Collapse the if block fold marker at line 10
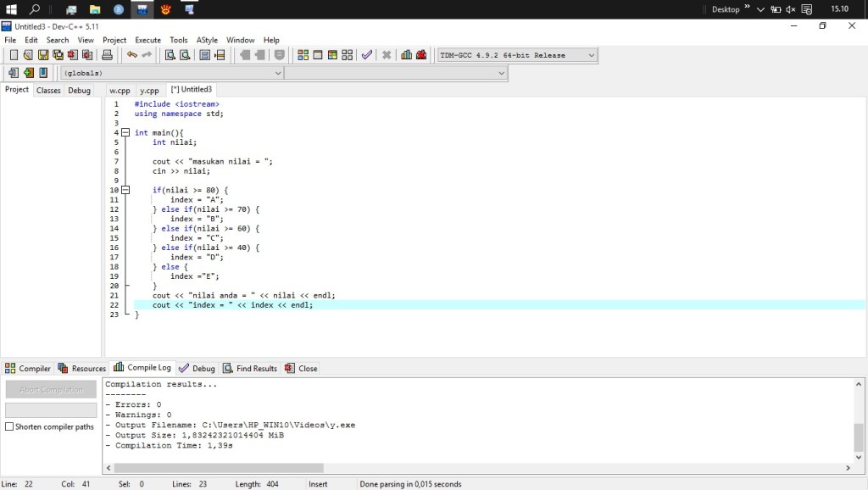The height and width of the screenshot is (490, 868). [125, 190]
